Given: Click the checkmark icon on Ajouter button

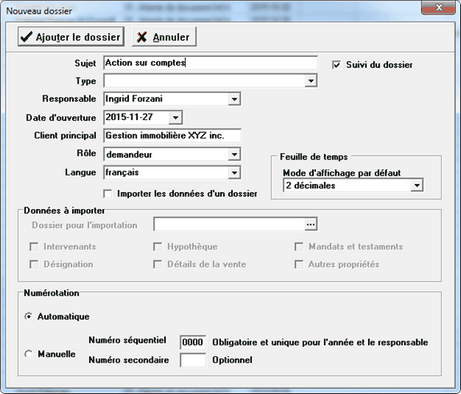Looking at the screenshot, I should point(27,37).
